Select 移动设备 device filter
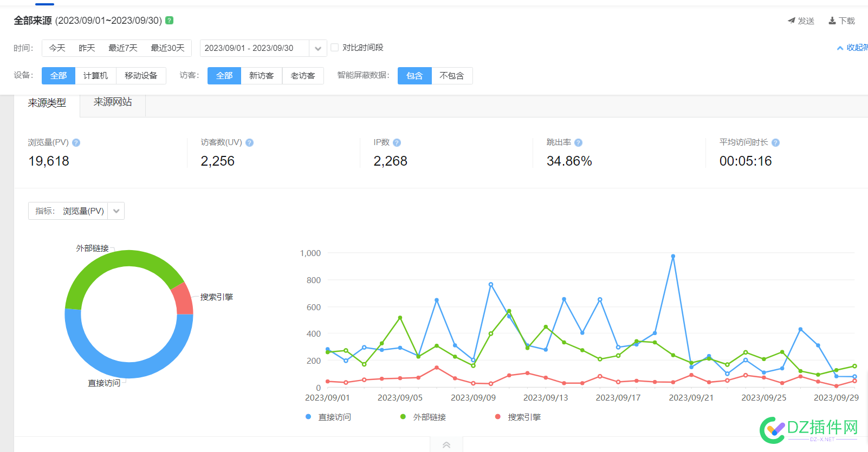Image resolution: width=868 pixels, height=452 pixels. [x=141, y=76]
